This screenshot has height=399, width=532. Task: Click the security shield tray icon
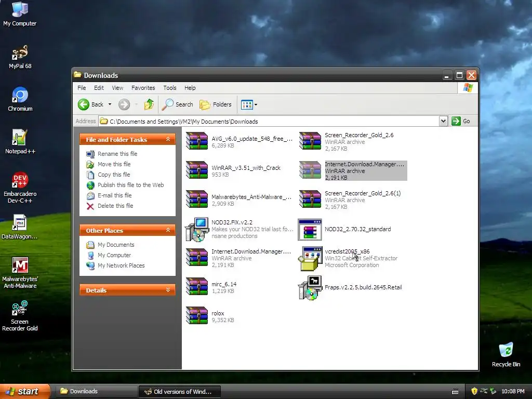tap(474, 391)
